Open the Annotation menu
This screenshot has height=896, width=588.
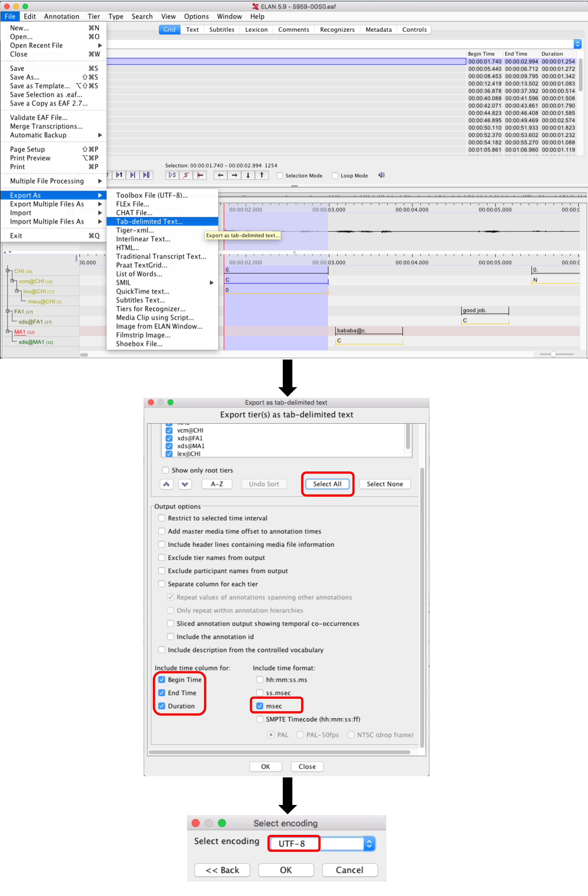(61, 16)
